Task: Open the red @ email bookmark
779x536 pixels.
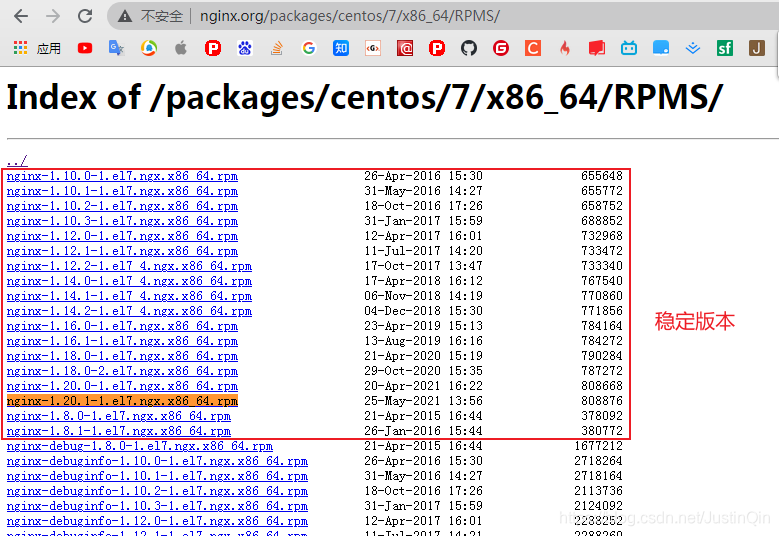Action: [x=405, y=48]
